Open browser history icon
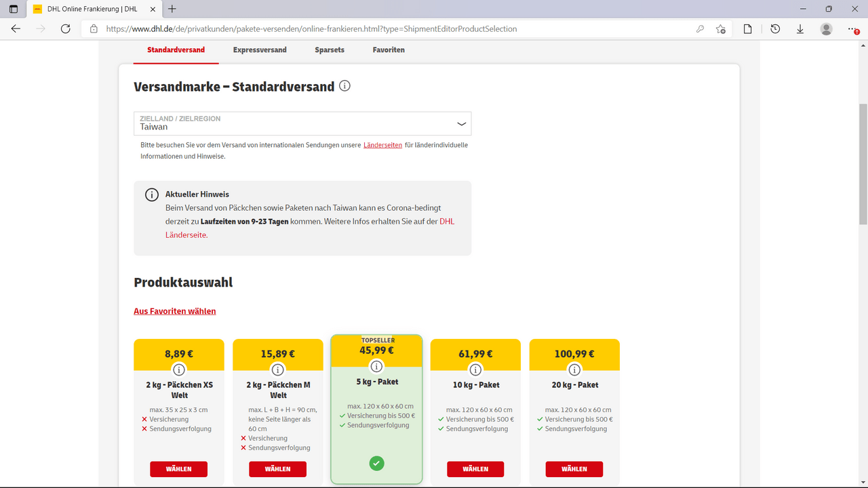The width and height of the screenshot is (868, 488). pyautogui.click(x=775, y=29)
